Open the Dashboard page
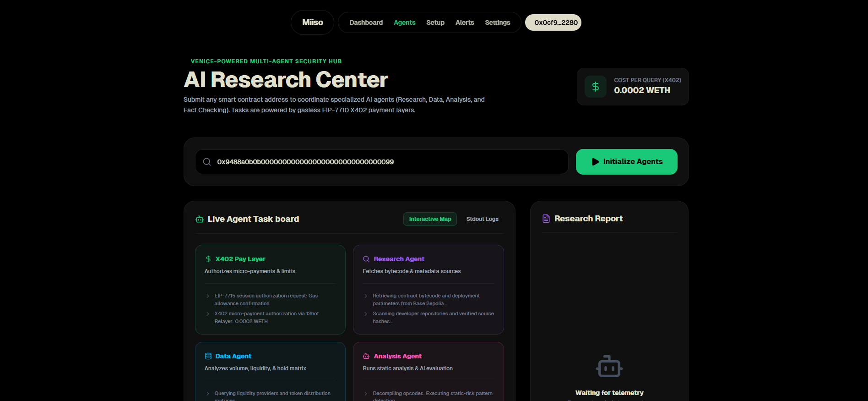The height and width of the screenshot is (401, 868). [x=366, y=22]
